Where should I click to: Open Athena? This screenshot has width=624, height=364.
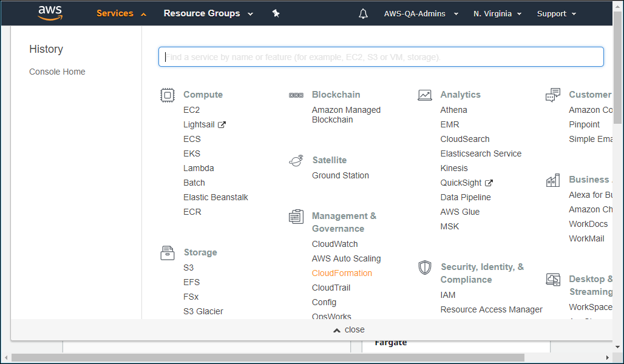(x=453, y=110)
